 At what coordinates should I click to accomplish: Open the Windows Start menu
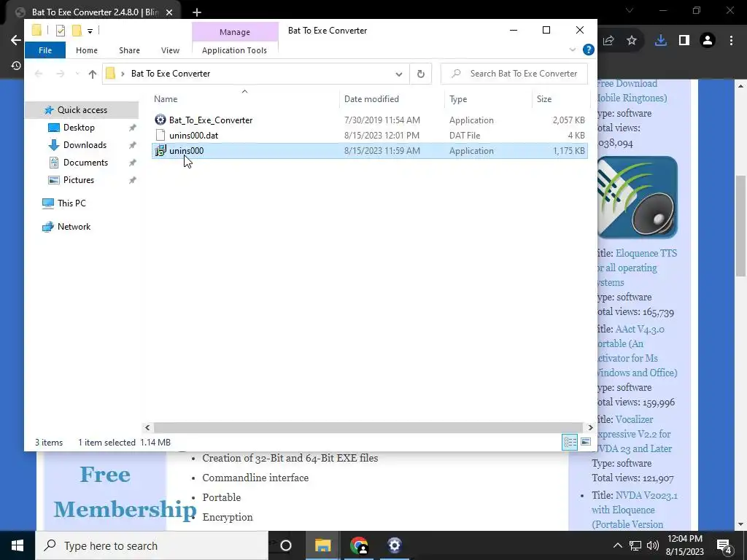(x=18, y=545)
